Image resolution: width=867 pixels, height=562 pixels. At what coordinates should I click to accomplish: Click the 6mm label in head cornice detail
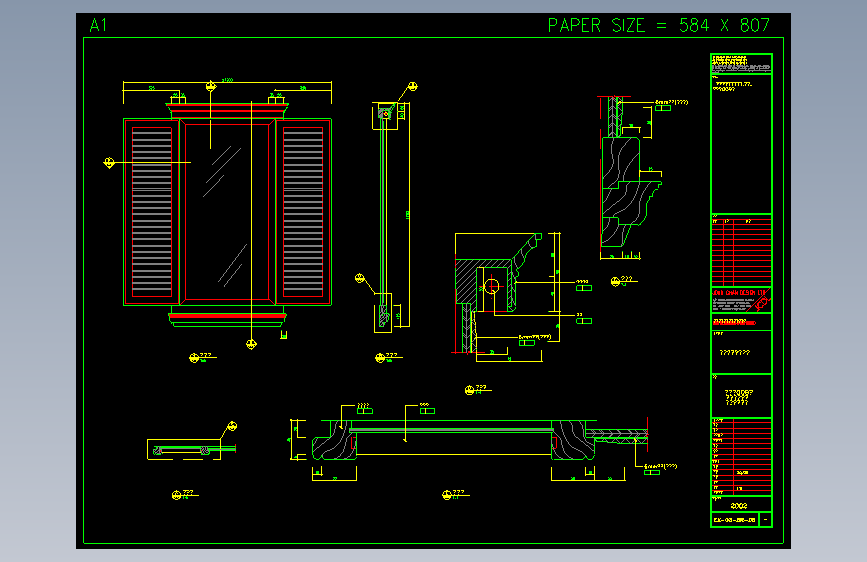(x=535, y=337)
